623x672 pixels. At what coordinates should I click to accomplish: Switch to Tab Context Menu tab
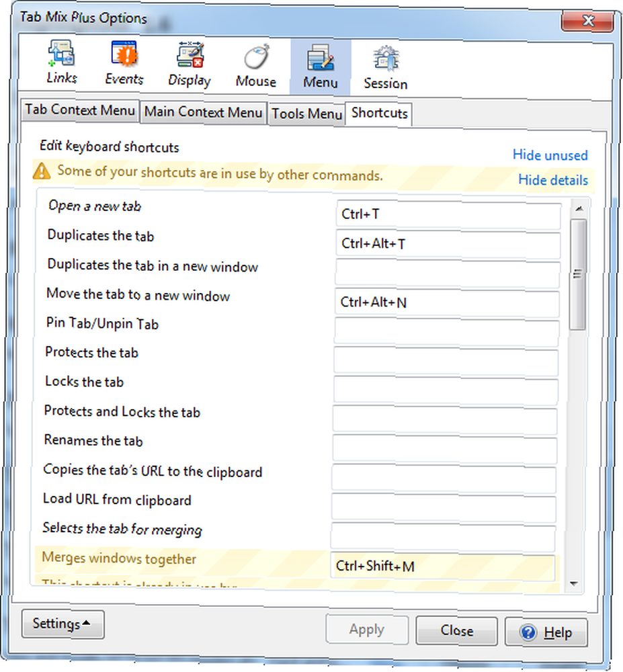pyautogui.click(x=80, y=111)
